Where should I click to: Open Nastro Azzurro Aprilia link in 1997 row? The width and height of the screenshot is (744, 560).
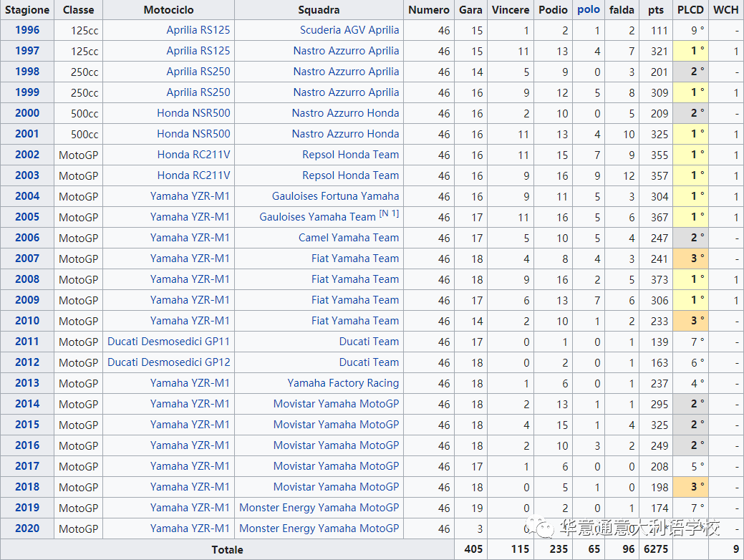[x=346, y=51]
